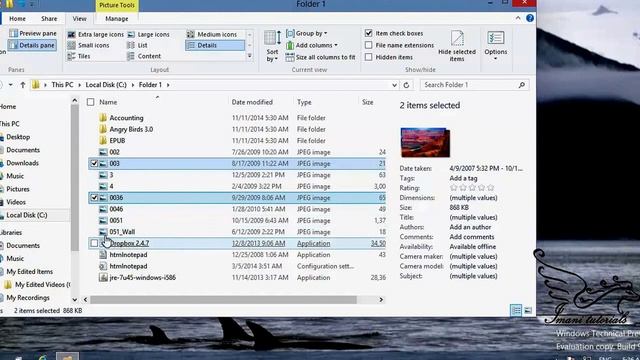Click Add an author field
The width and height of the screenshot is (640, 360).
470,227
